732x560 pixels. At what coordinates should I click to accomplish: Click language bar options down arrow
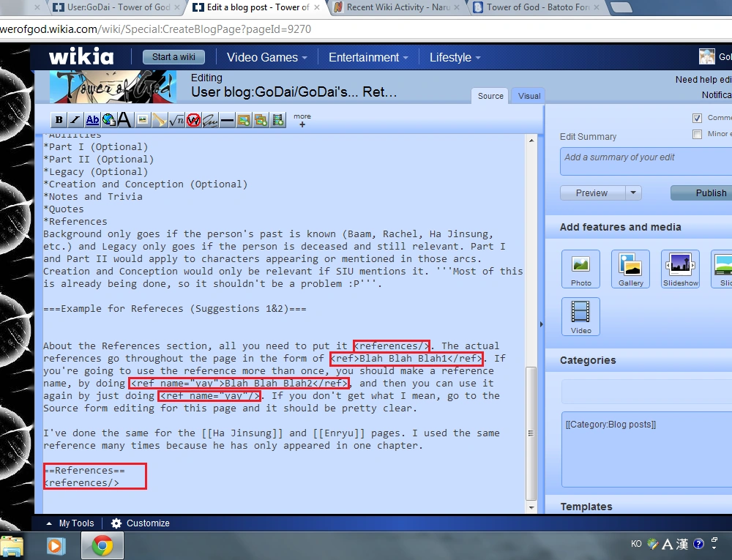pos(714,547)
